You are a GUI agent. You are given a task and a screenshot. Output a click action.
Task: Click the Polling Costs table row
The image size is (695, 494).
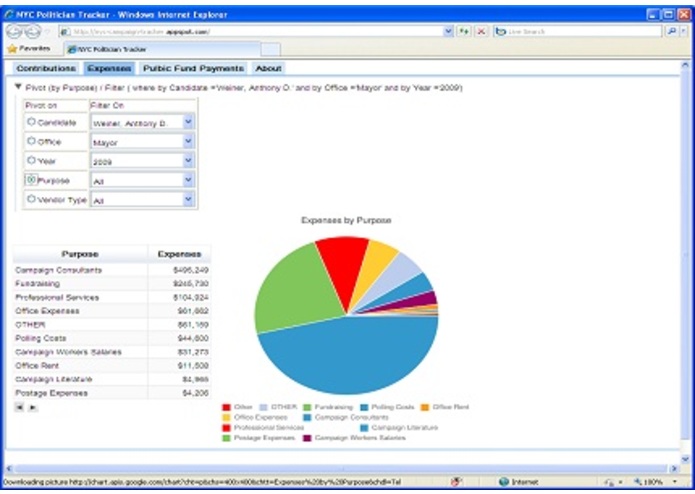[x=112, y=338]
